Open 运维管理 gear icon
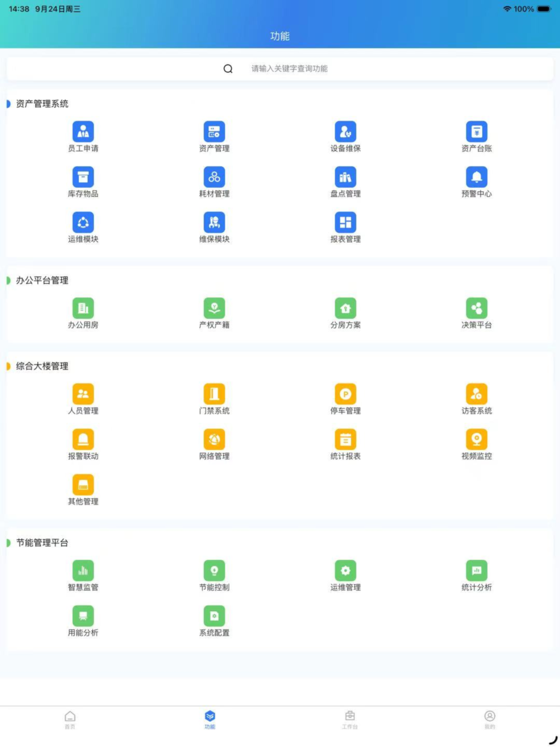 345,570
